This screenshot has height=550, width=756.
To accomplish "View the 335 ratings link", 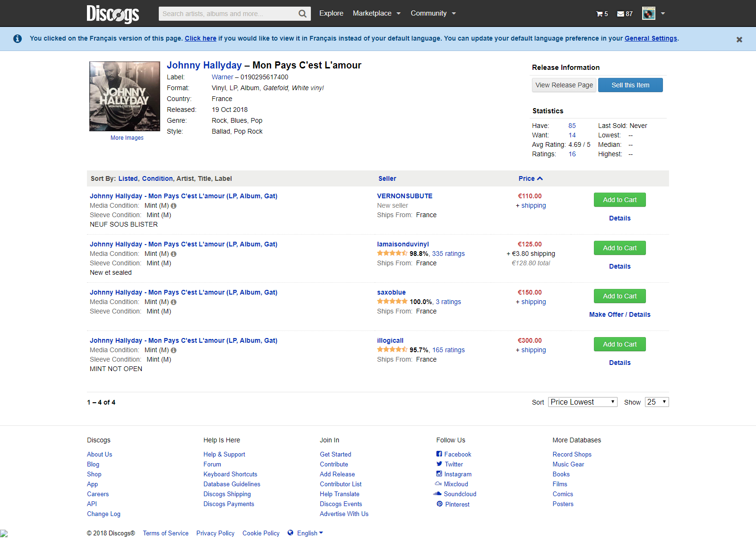I will tap(448, 254).
